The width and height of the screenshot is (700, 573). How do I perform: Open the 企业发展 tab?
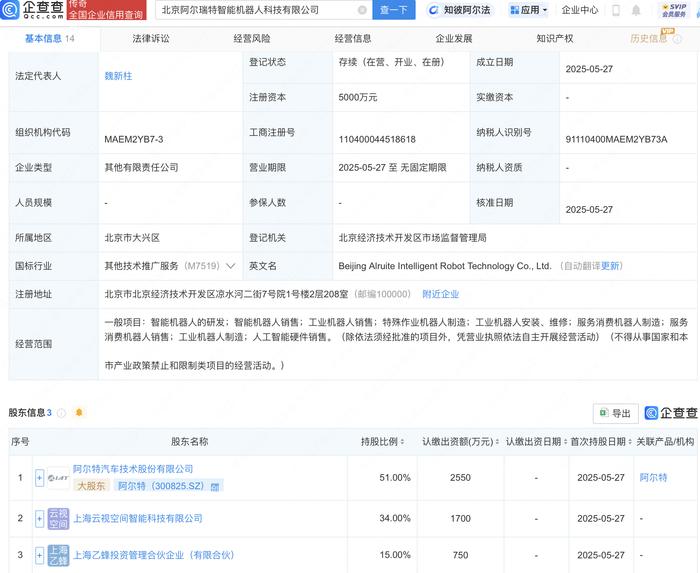click(x=454, y=38)
